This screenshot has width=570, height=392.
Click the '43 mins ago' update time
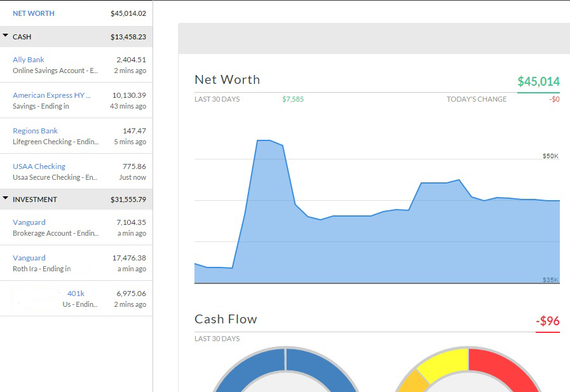128,106
